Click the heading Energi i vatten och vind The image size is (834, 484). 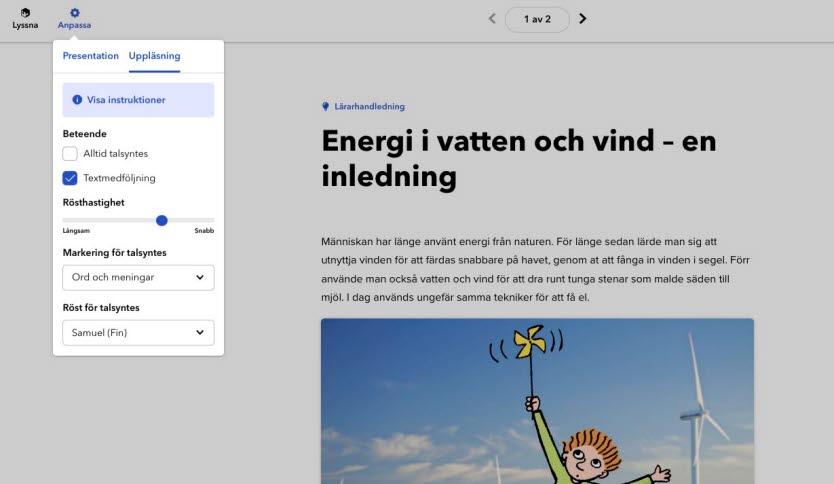[x=519, y=158]
